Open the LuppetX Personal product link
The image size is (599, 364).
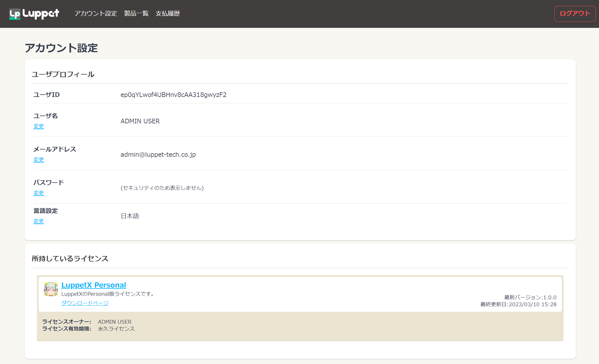pos(94,285)
